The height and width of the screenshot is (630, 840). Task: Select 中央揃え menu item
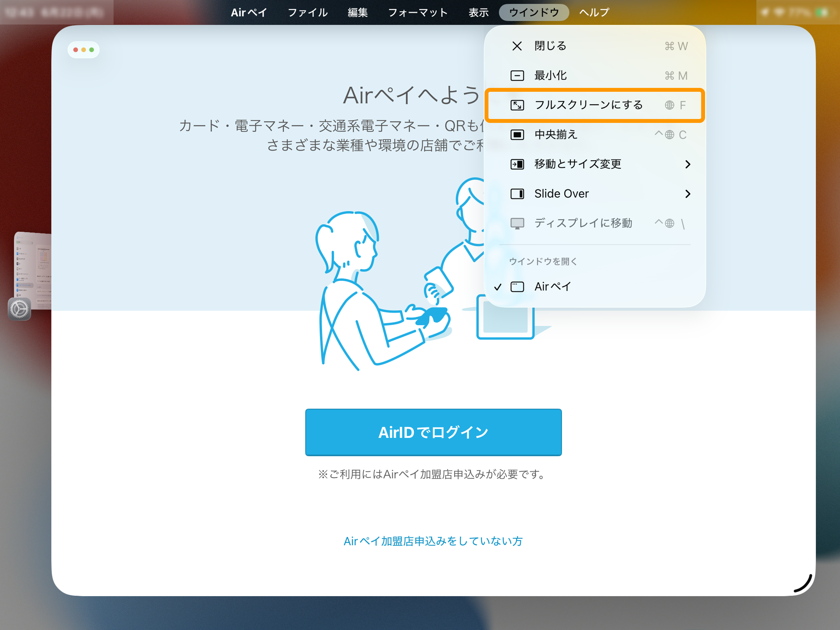595,135
